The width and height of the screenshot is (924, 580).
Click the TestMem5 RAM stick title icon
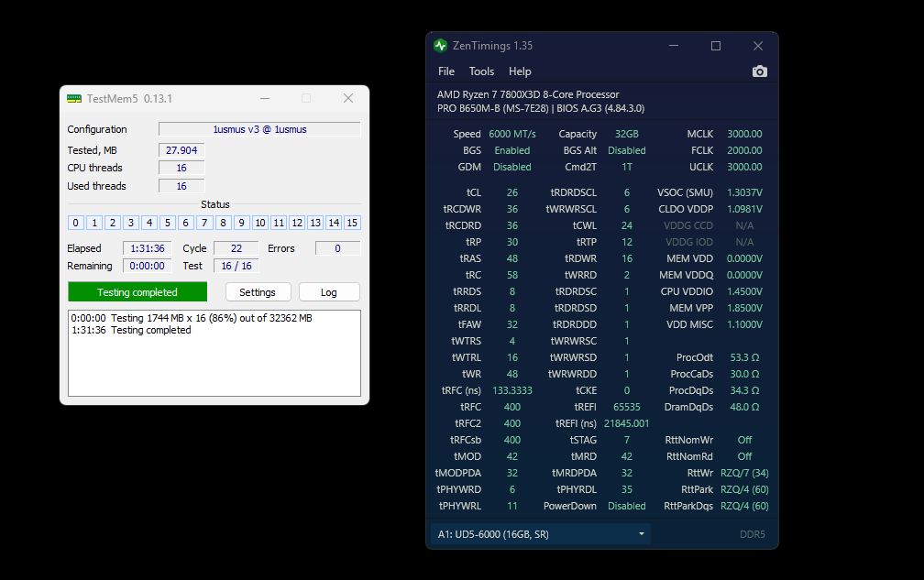[74, 98]
